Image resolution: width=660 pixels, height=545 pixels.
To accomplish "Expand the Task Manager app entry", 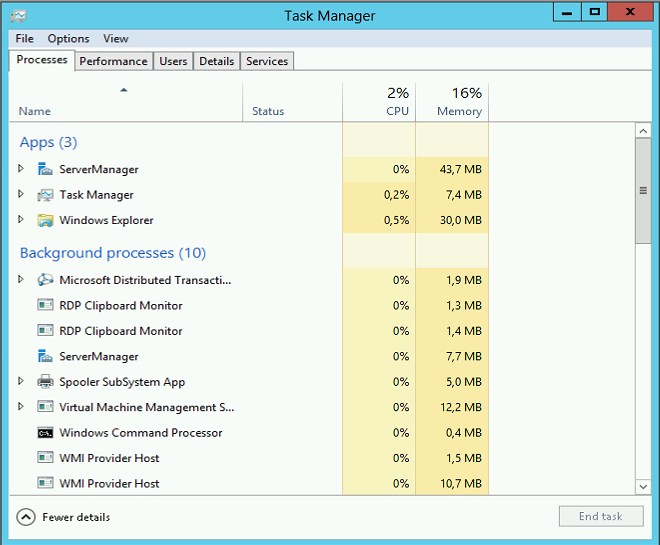I will point(21,194).
